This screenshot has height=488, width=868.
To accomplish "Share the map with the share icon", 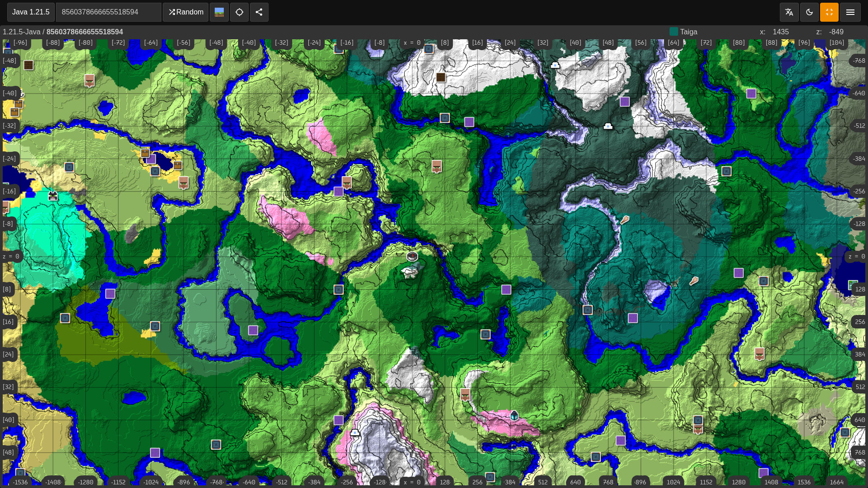I will click(x=259, y=12).
